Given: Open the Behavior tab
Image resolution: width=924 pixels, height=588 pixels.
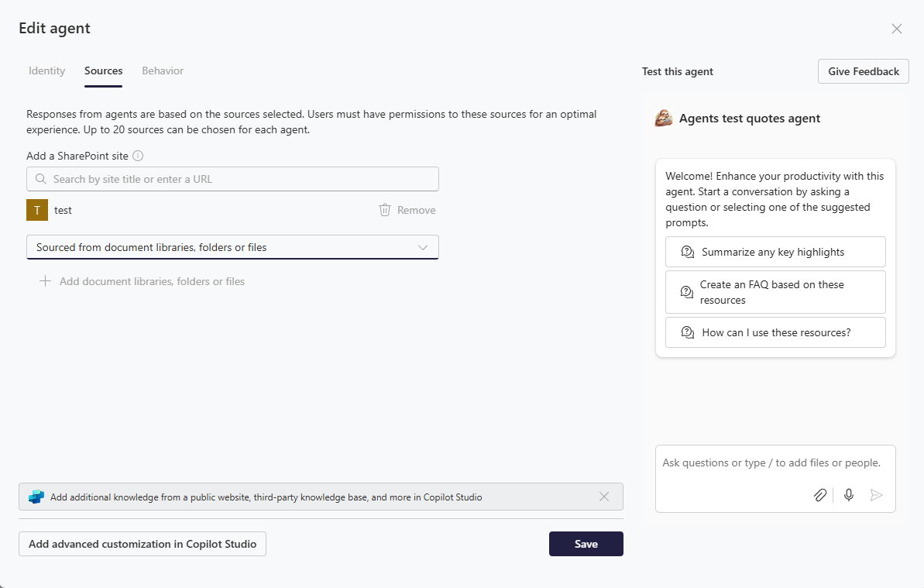Looking at the screenshot, I should tap(163, 70).
